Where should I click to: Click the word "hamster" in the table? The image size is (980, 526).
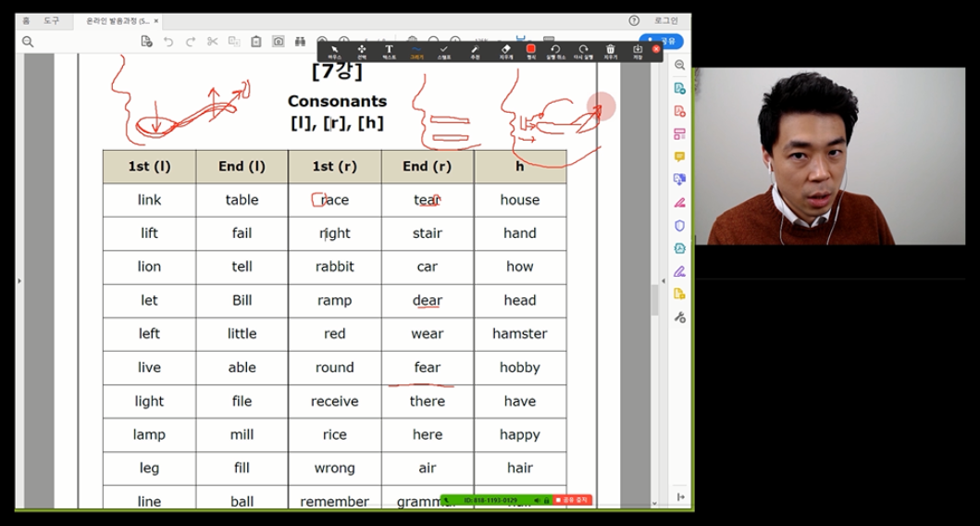(519, 333)
